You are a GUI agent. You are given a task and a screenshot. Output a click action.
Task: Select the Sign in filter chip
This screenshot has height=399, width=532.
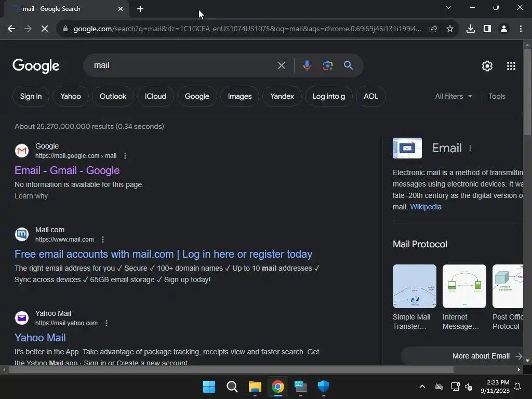31,96
